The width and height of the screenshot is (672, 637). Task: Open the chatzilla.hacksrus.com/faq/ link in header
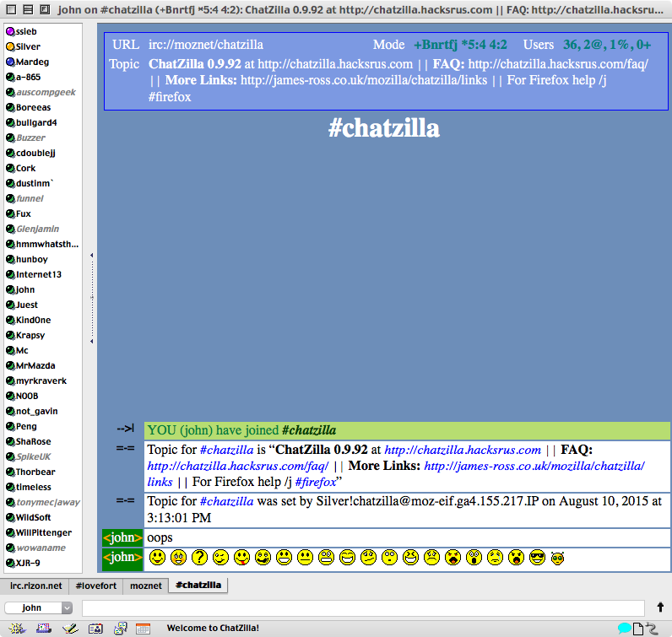[557, 63]
